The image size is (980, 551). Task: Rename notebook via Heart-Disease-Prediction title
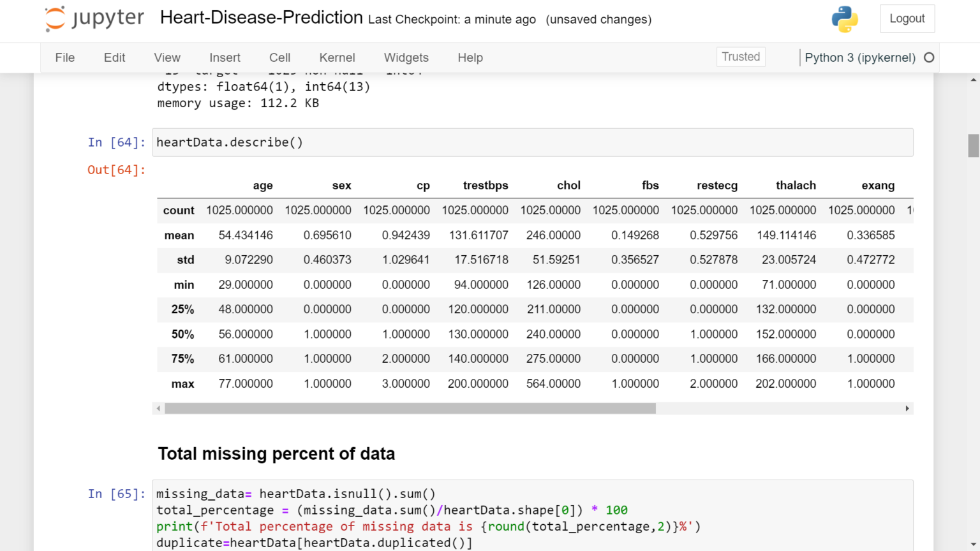261,18
